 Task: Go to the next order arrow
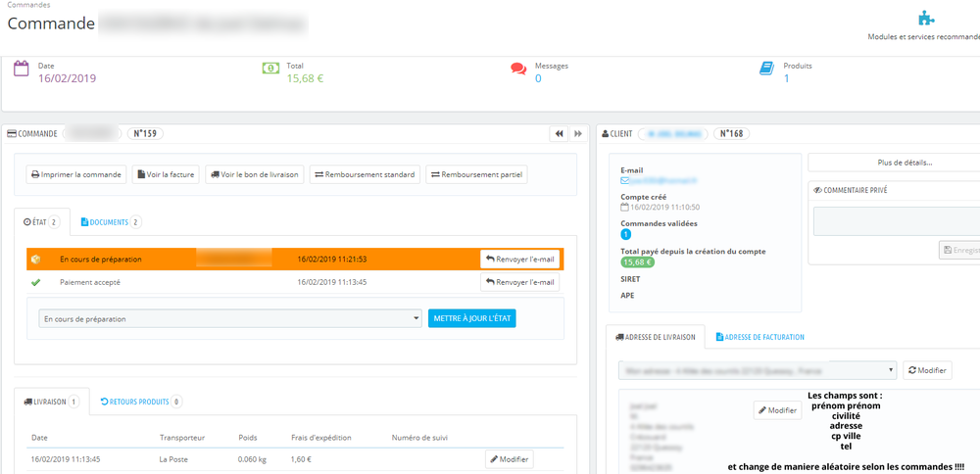578,133
